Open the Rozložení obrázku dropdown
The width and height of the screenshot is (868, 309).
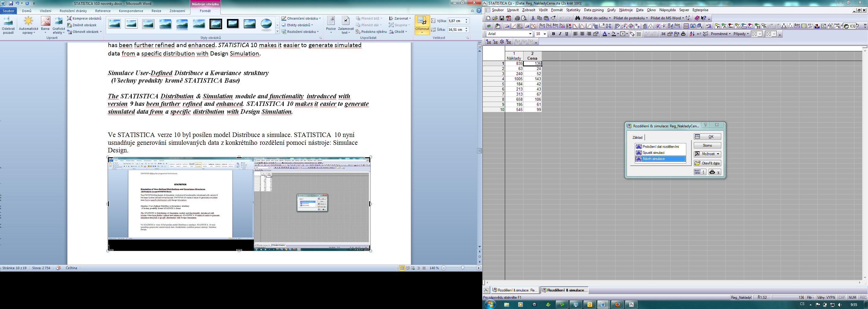pyautogui.click(x=300, y=32)
